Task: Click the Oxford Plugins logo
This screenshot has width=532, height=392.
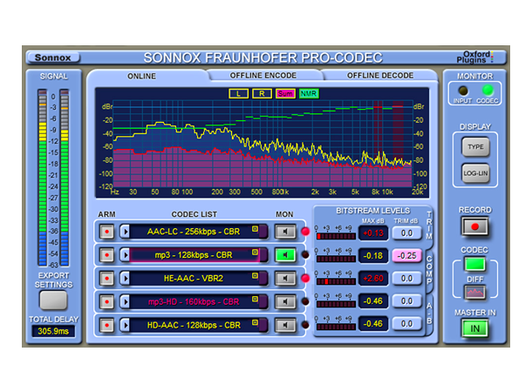Action: click(x=474, y=57)
